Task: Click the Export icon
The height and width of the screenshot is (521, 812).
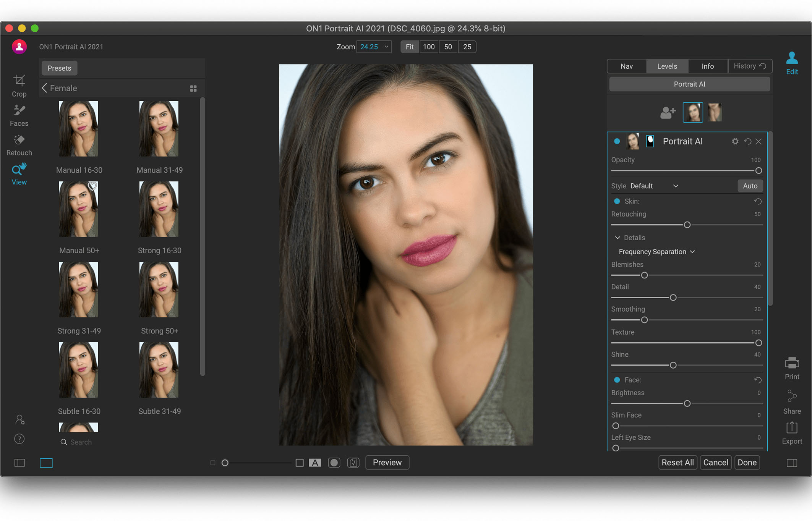Action: point(792,433)
